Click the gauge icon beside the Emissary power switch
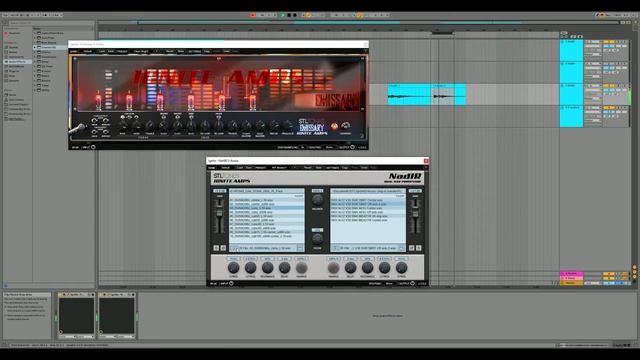 pos(345,126)
